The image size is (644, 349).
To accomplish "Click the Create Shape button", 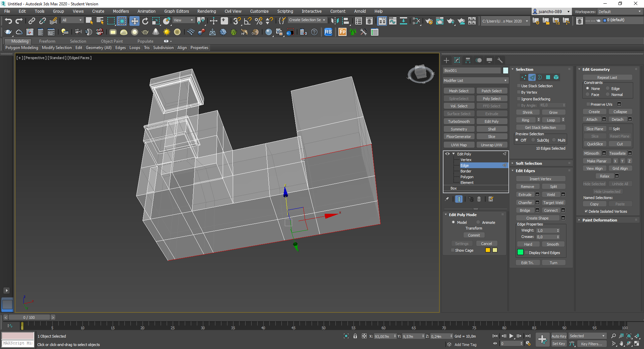I will pyautogui.click(x=537, y=218).
